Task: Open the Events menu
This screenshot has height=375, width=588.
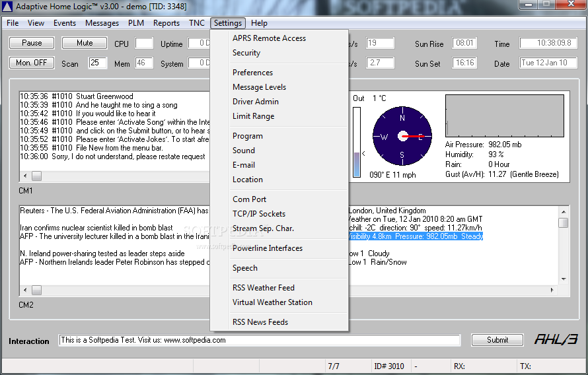Action: point(65,23)
